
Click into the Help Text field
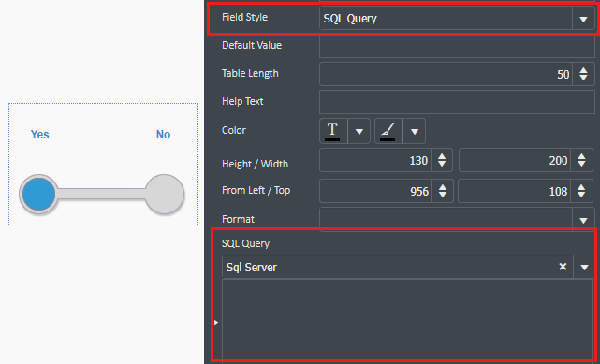click(457, 102)
